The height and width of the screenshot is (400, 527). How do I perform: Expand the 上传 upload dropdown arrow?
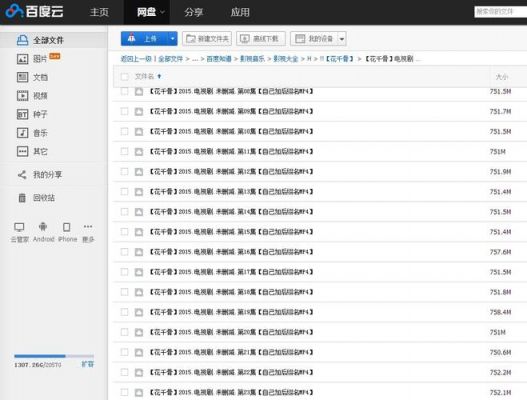point(172,39)
